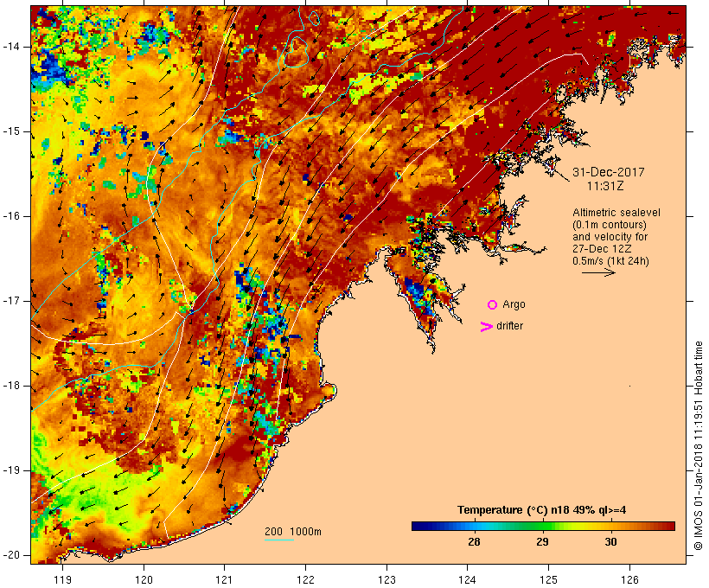Click the '-19' latitude axis label

click(x=12, y=470)
